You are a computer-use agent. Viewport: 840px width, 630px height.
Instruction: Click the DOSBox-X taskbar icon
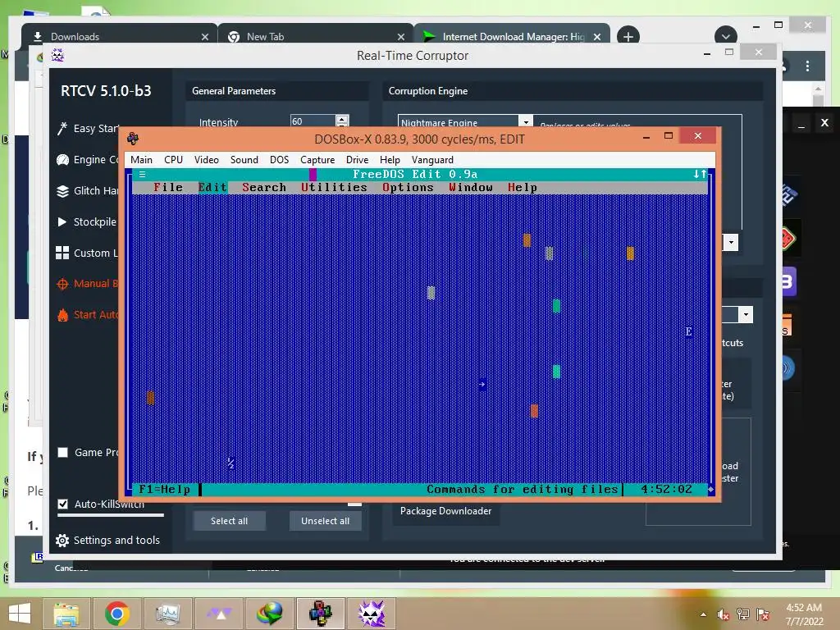click(321, 614)
